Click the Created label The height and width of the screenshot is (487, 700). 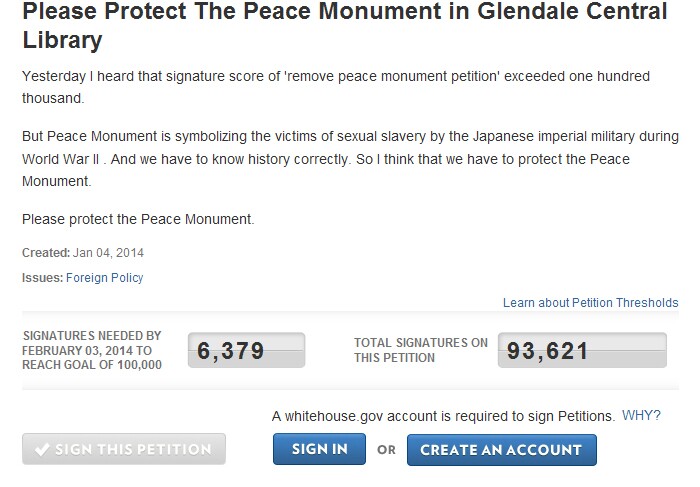46,253
